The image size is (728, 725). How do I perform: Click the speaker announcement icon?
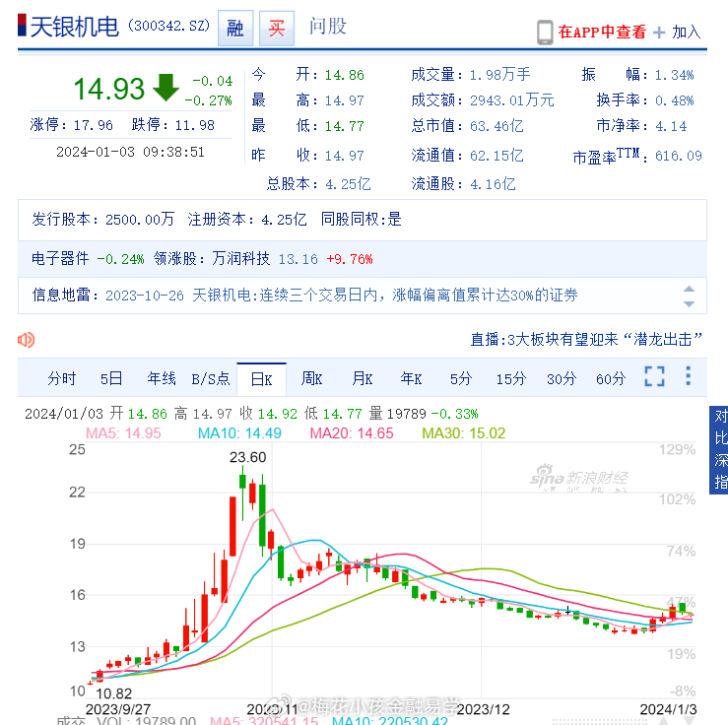26,340
